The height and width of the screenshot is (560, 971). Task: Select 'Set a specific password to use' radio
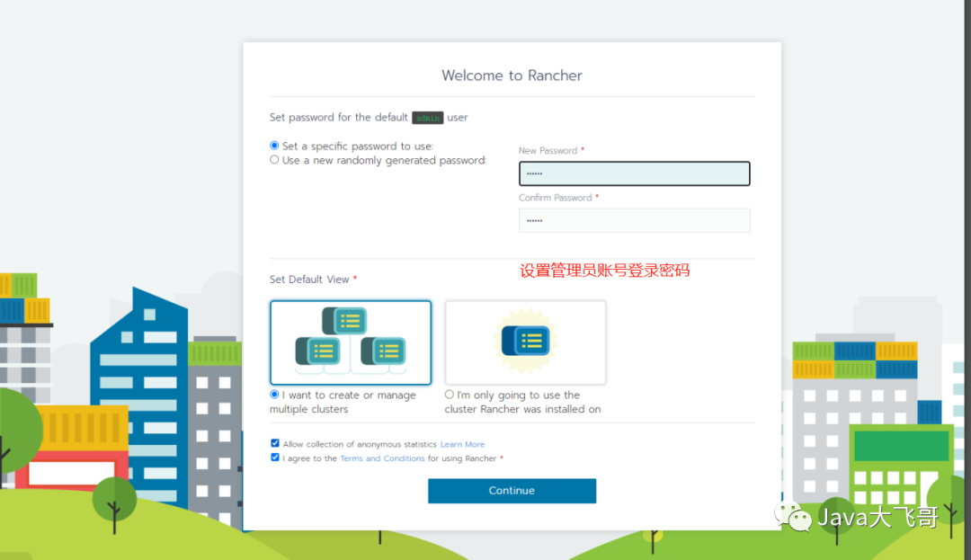274,146
